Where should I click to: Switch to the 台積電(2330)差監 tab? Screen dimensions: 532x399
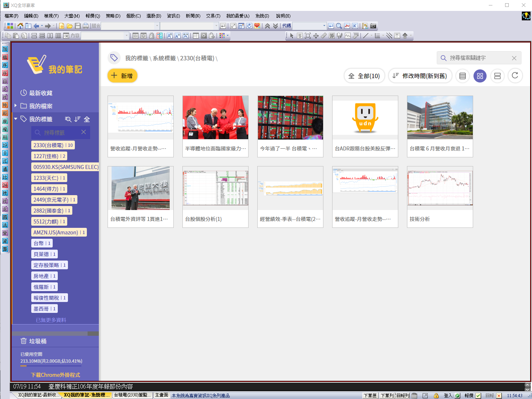pos(132,395)
